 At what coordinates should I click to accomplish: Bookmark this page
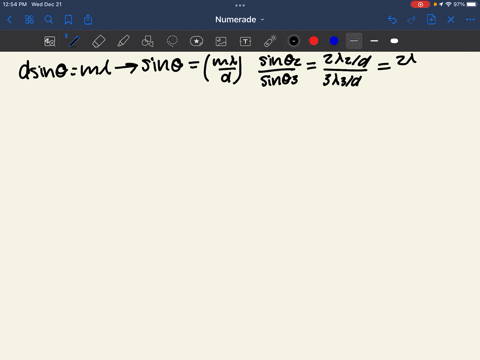68,20
